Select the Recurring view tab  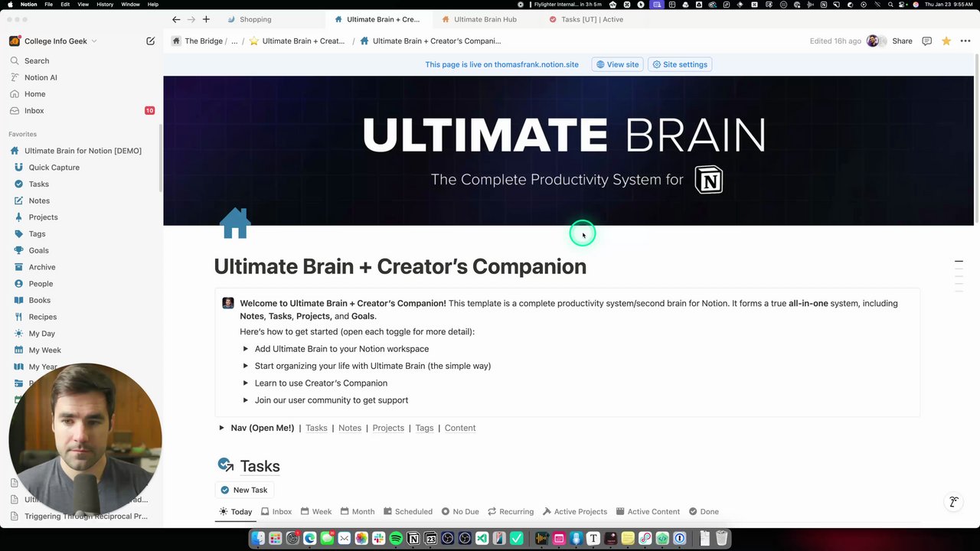[510, 512]
